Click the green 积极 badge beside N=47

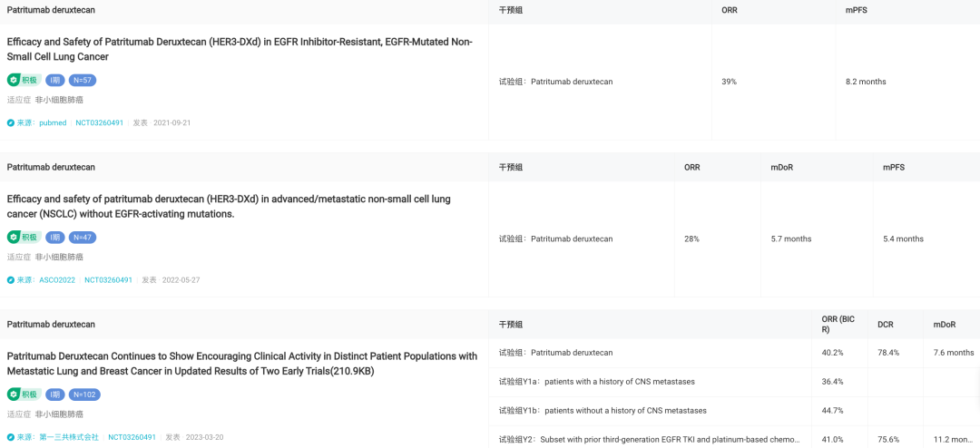[24, 238]
